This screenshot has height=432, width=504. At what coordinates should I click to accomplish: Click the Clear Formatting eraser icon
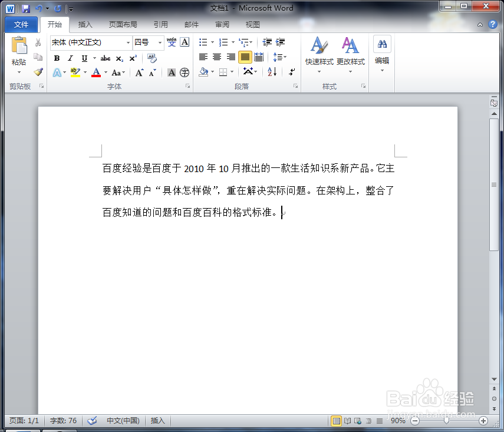click(151, 58)
